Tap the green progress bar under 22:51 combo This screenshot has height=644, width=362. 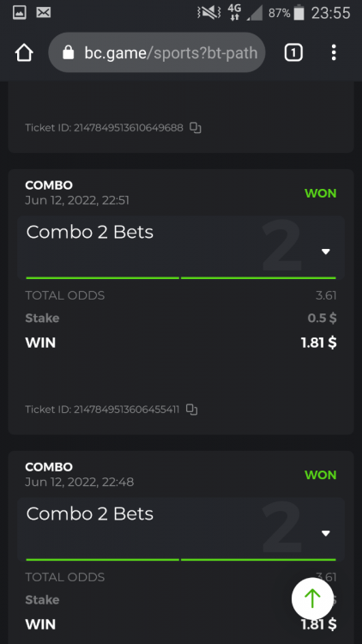[x=181, y=278]
